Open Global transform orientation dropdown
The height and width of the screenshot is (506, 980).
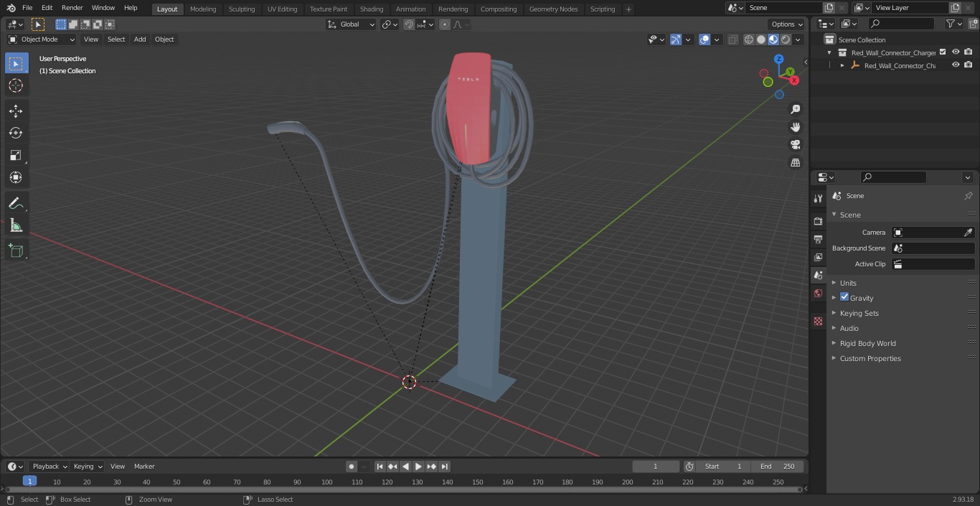tap(352, 24)
